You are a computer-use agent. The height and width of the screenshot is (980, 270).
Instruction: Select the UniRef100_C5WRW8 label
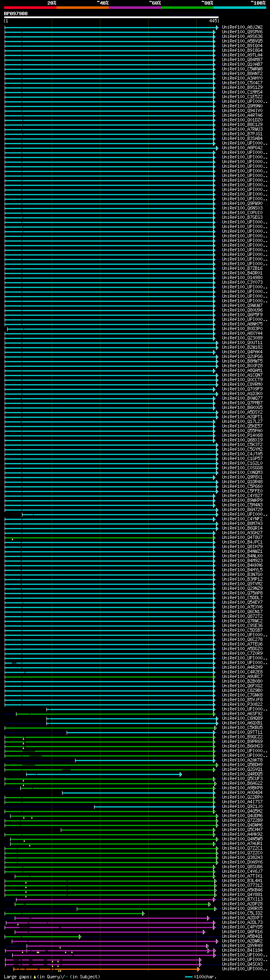(x=242, y=69)
